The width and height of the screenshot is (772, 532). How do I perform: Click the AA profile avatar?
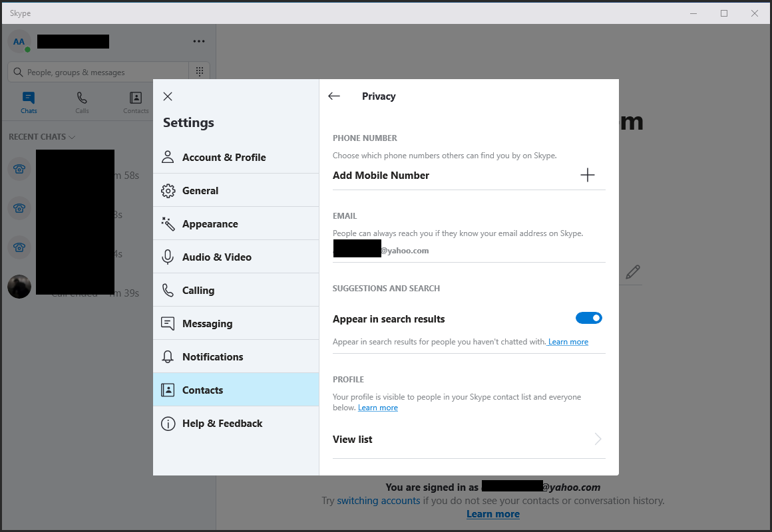click(19, 41)
